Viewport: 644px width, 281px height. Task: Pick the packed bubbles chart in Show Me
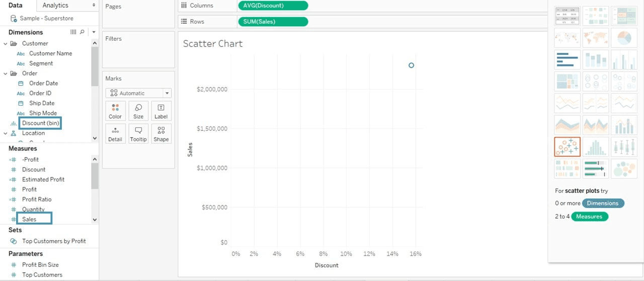point(624,169)
